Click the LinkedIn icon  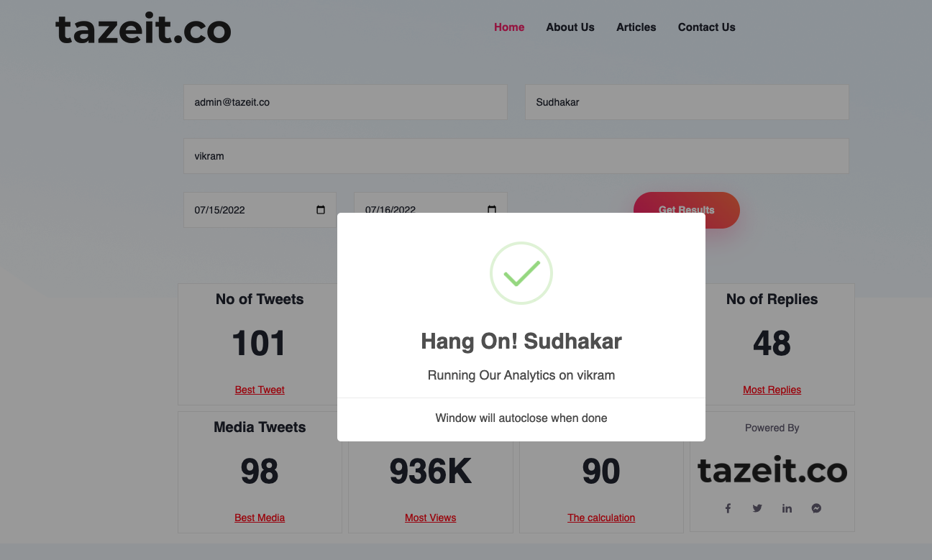[787, 508]
